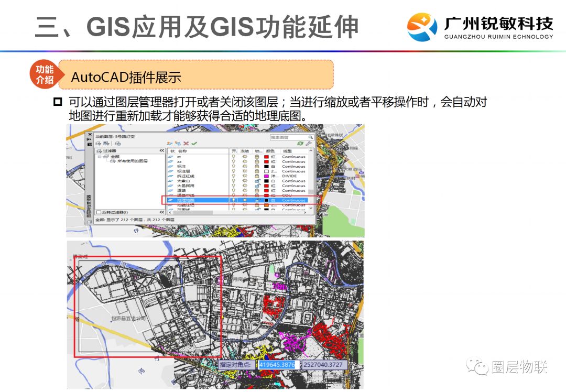Click the magenta color swatch of 拆迁红线 layer
The width and height of the screenshot is (566, 392).
(266, 176)
